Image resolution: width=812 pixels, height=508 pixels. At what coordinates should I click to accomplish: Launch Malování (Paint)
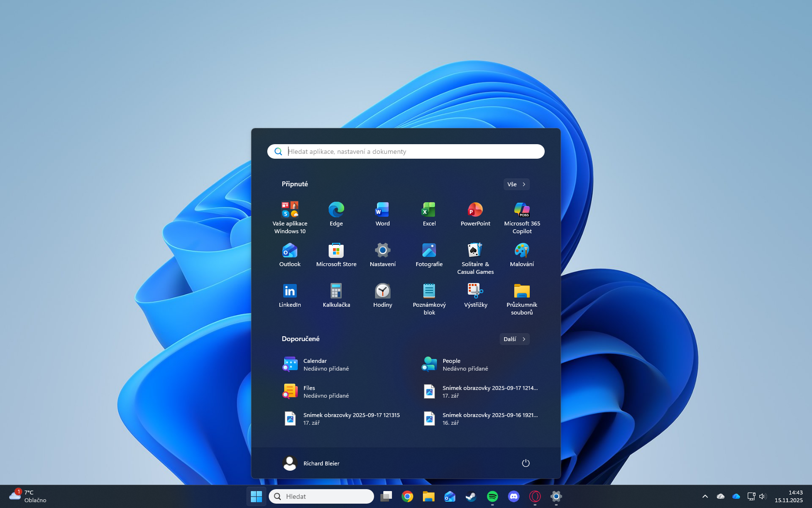coord(522,254)
